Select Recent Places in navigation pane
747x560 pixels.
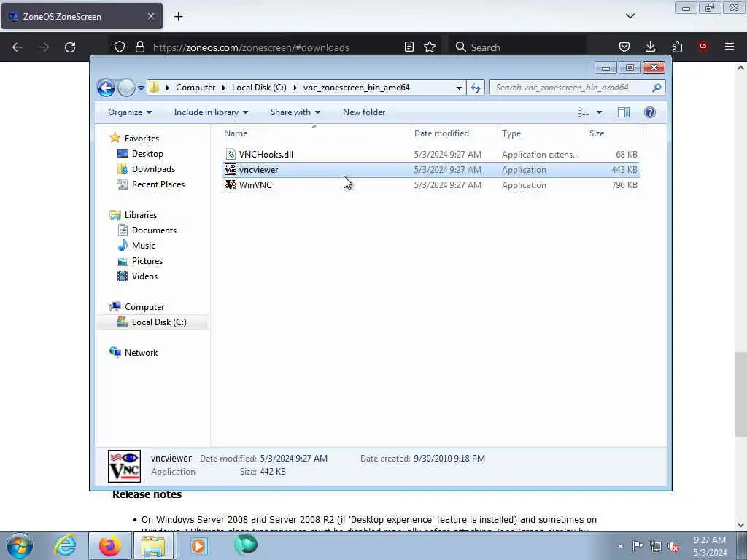click(x=158, y=184)
